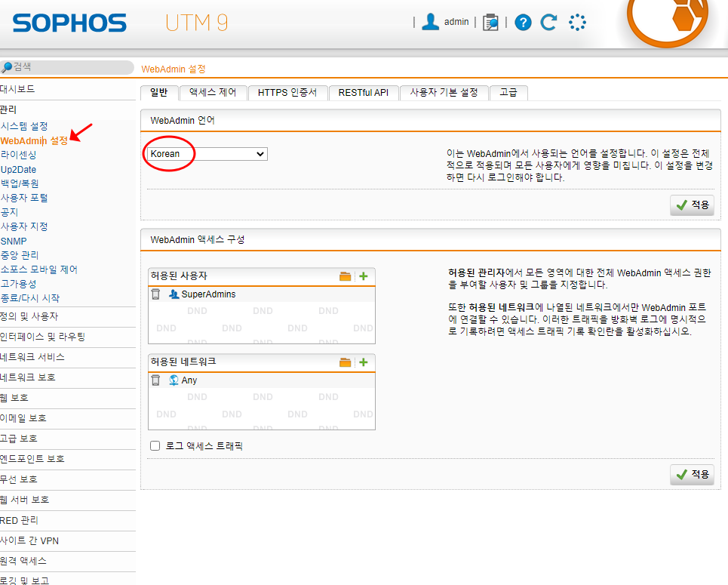Open WebAdmin 설정 in sidebar

pyautogui.click(x=35, y=141)
